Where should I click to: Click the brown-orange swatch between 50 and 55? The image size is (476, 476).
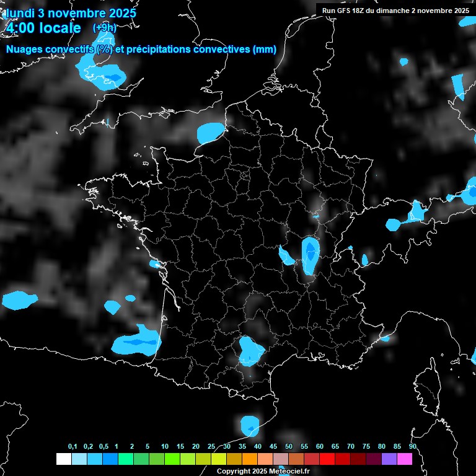click(296, 459)
